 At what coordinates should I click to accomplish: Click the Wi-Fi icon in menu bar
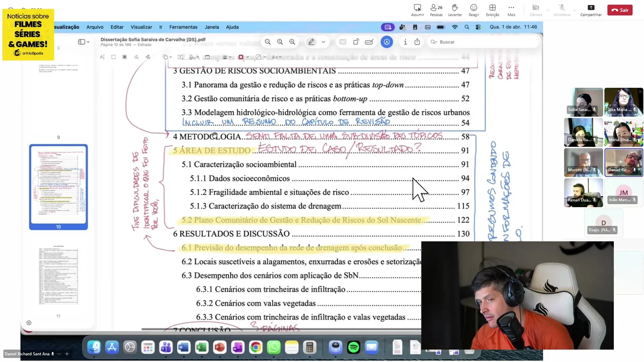click(x=455, y=27)
